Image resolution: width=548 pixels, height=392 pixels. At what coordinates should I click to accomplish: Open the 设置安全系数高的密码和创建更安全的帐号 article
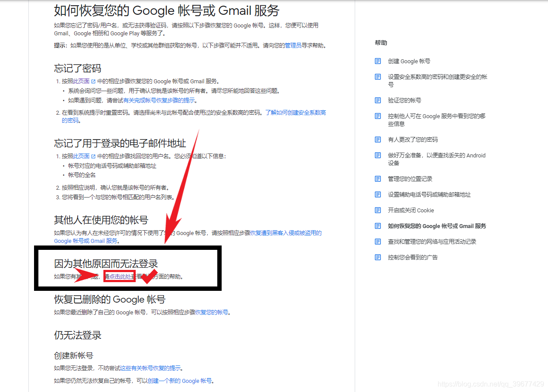point(438,81)
